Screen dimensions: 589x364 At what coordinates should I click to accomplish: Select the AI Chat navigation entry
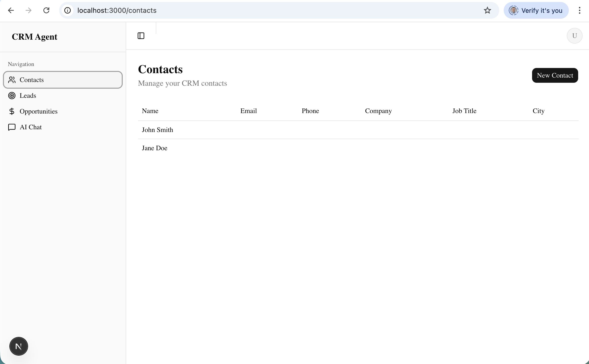(30, 127)
